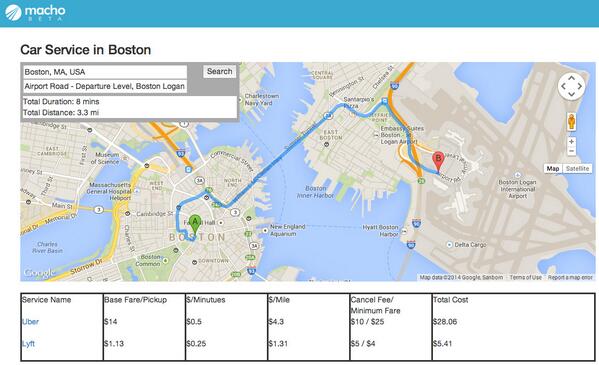Focus the Airport Road destination field
The width and height of the screenshot is (599, 365).
pyautogui.click(x=105, y=86)
